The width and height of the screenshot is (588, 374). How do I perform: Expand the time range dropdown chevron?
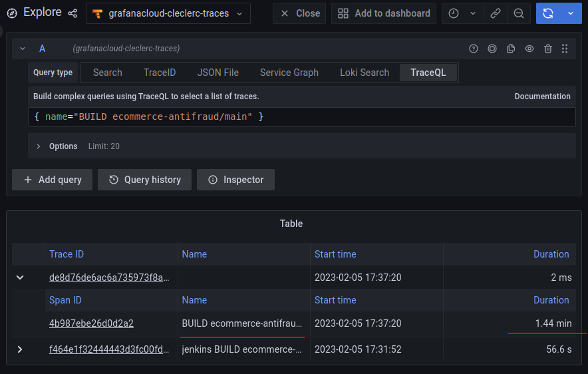coord(473,13)
